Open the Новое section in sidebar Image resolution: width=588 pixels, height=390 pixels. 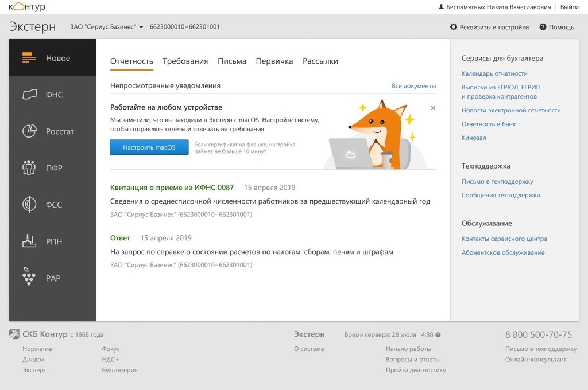52,58
